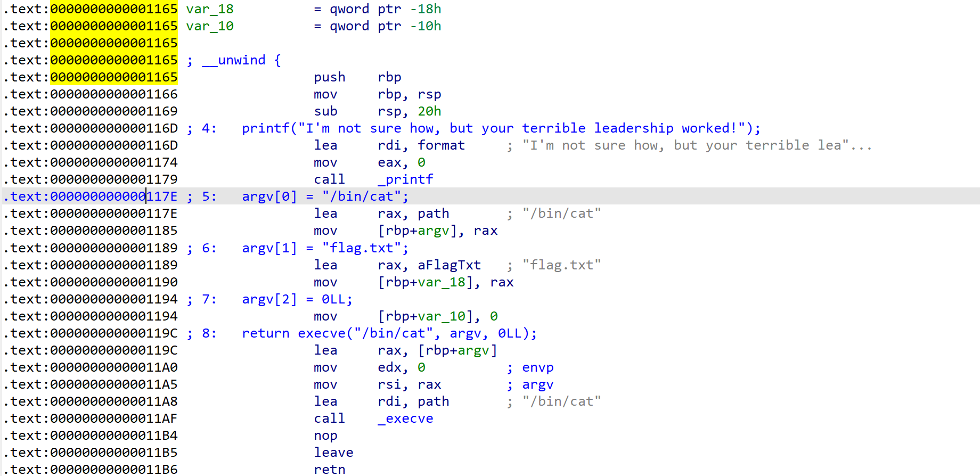Click the 'leave' instruction
Viewport: 980px width, 476px height.
(x=333, y=453)
